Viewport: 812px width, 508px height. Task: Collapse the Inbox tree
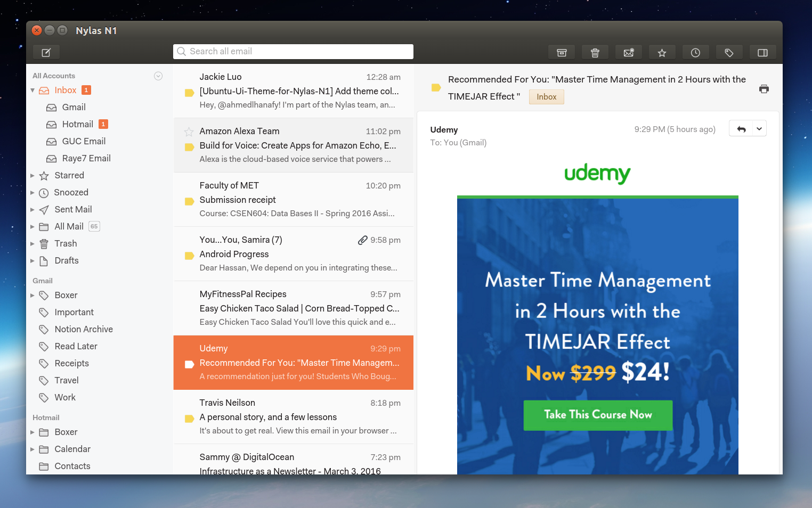click(33, 91)
